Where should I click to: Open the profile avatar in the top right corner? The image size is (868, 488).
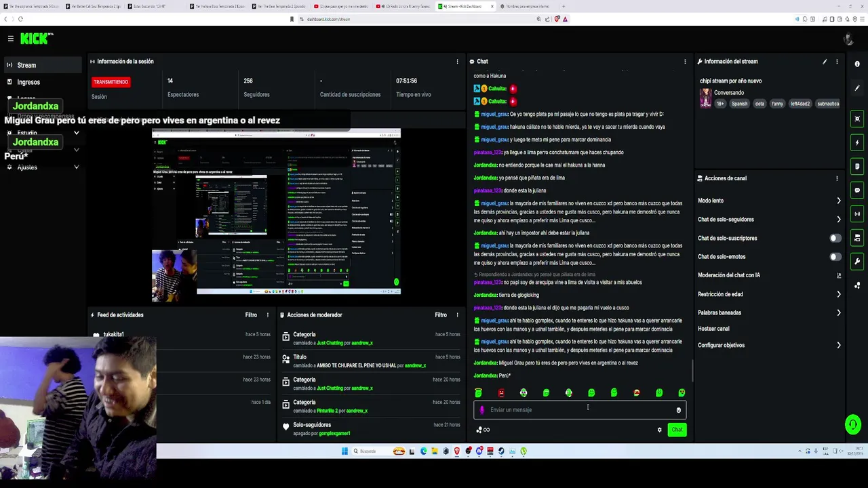(848, 39)
